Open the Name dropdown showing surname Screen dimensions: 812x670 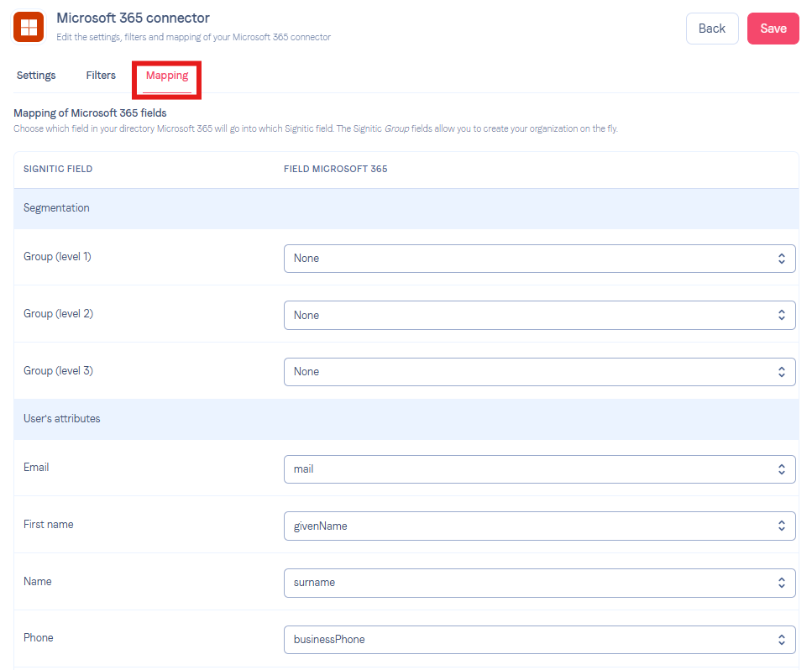point(540,583)
